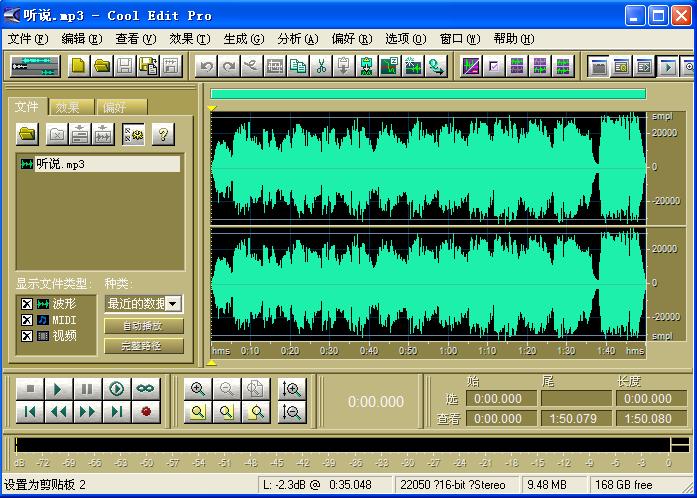Click the Zoom In vertically icon

click(293, 389)
